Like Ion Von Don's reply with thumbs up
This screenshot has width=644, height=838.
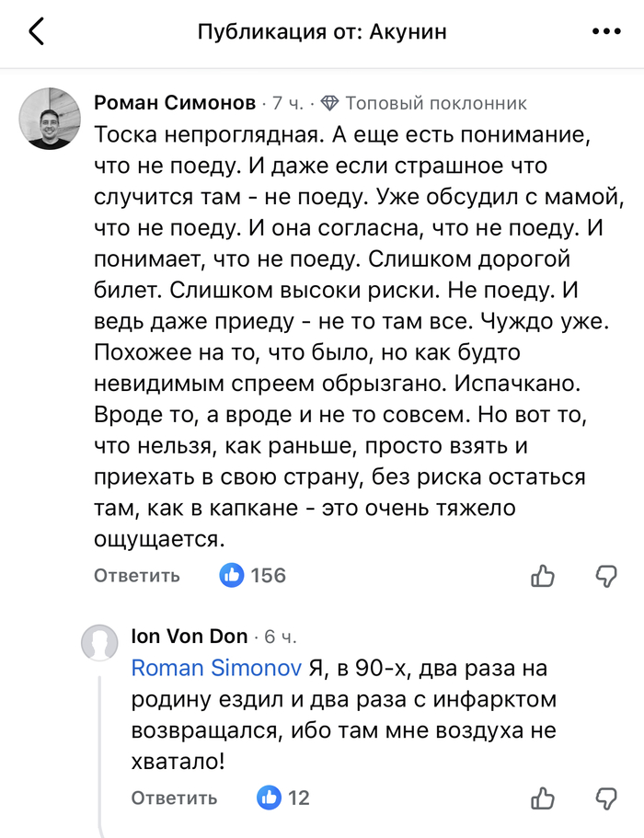tap(544, 798)
